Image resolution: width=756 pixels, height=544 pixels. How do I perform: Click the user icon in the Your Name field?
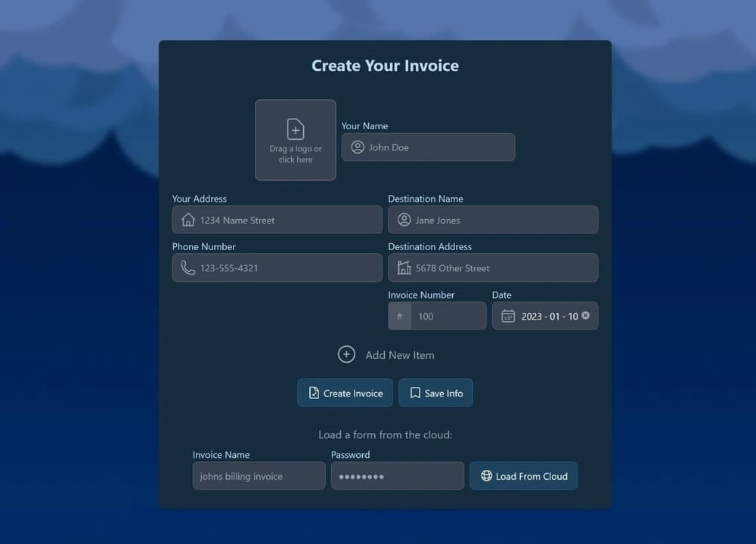click(x=358, y=147)
